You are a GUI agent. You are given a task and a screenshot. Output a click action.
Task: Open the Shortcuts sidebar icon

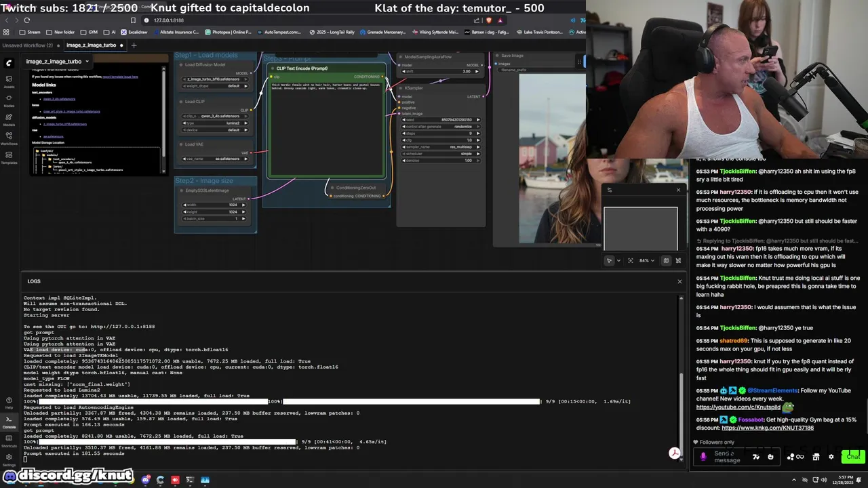[9, 442]
